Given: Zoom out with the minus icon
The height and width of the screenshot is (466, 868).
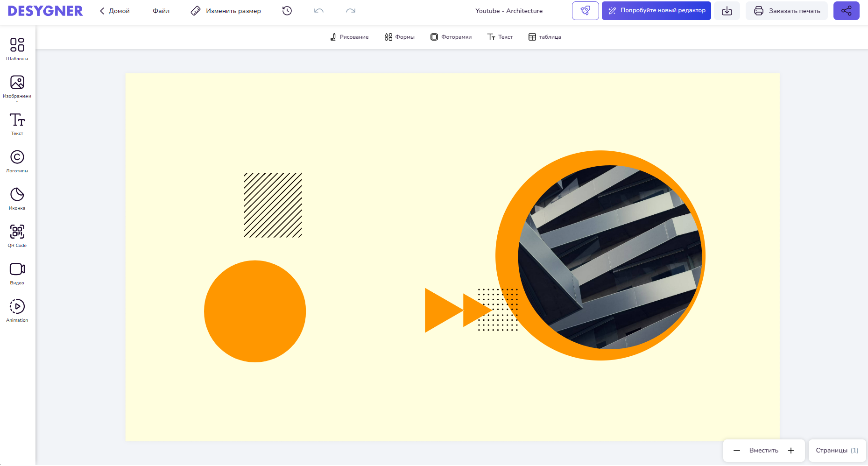Looking at the screenshot, I should pyautogui.click(x=737, y=451).
